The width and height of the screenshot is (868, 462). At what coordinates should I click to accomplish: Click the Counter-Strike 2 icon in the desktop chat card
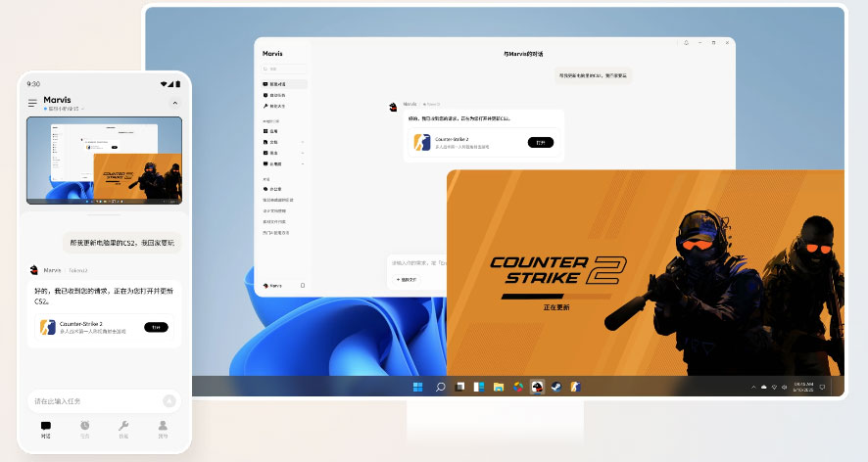point(422,142)
